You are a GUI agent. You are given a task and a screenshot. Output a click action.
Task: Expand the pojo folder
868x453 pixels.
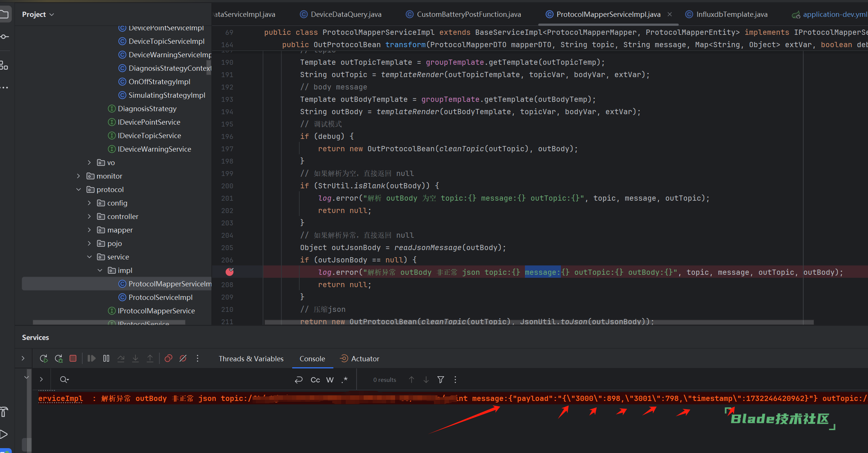point(89,243)
